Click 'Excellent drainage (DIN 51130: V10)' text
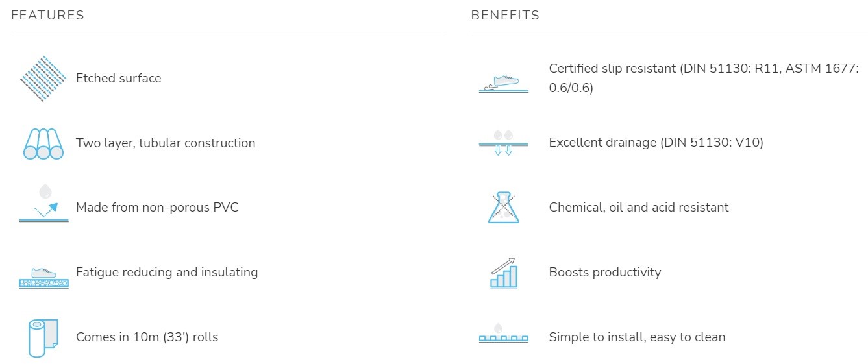 (656, 143)
